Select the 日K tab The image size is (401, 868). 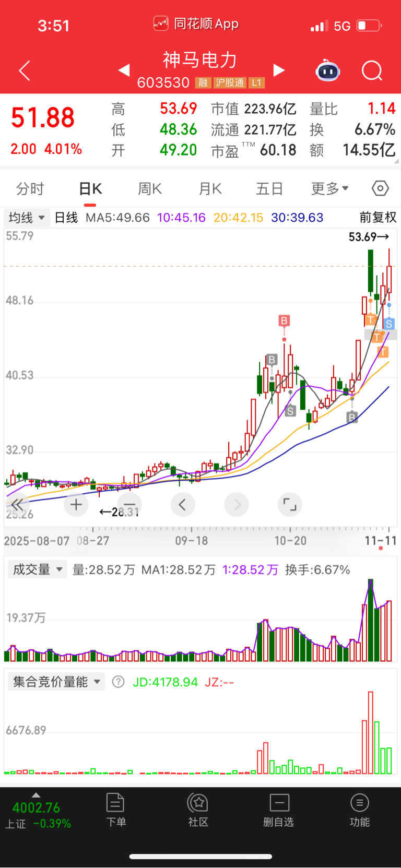tap(90, 188)
